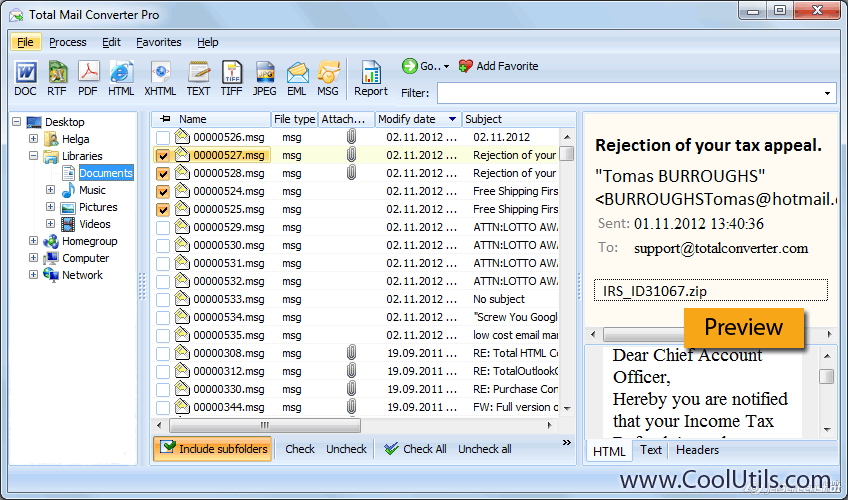
Task: Open attachment IRS_ID31067.zip
Action: [x=710, y=291]
